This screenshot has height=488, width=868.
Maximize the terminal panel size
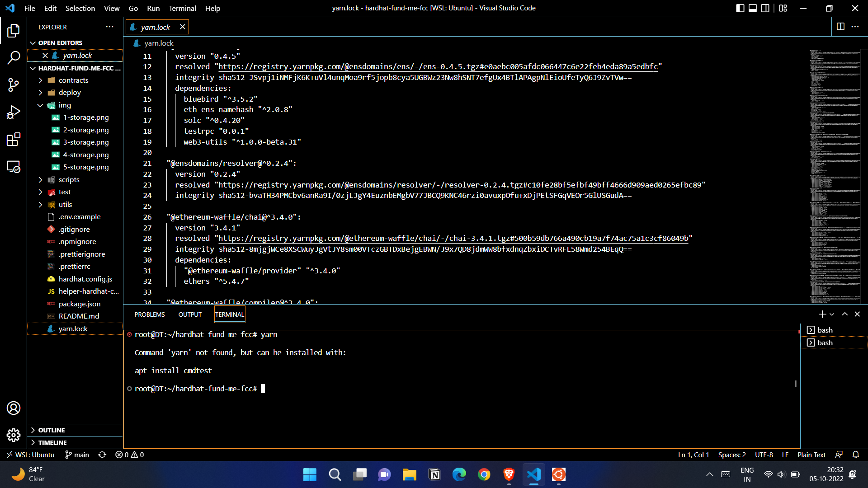(844, 314)
